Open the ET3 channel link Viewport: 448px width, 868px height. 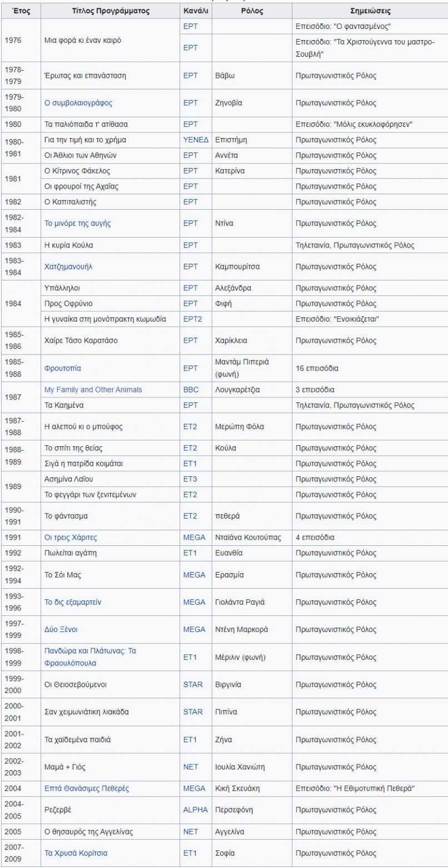point(190,479)
